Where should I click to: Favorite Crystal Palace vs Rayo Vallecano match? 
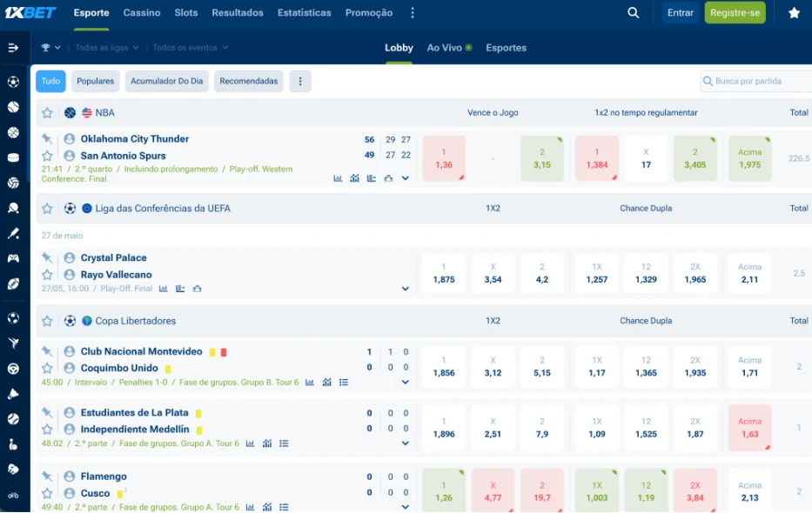47,275
